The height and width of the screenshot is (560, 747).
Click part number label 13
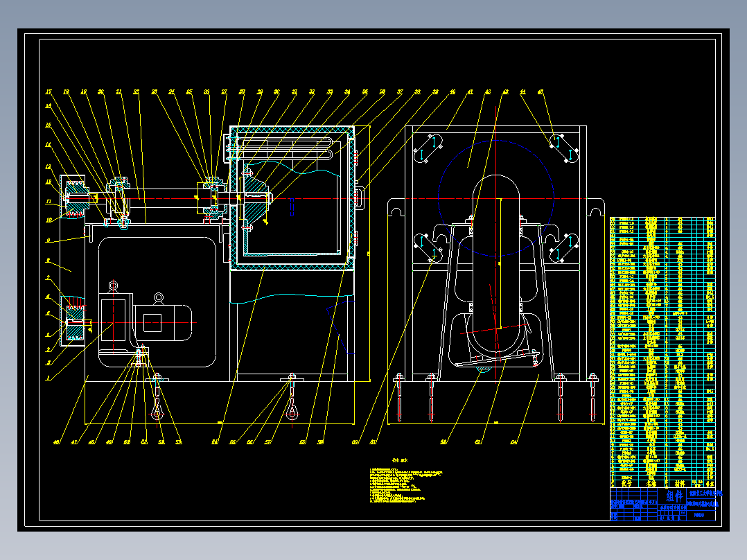point(48,167)
